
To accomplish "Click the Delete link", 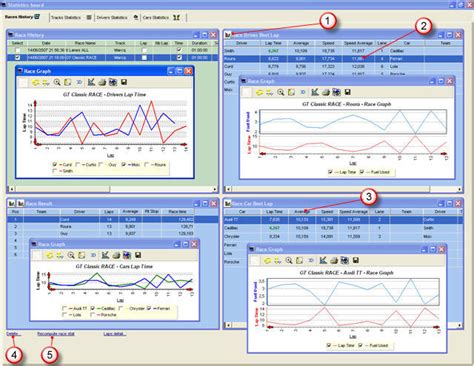I will pyautogui.click(x=13, y=334).
